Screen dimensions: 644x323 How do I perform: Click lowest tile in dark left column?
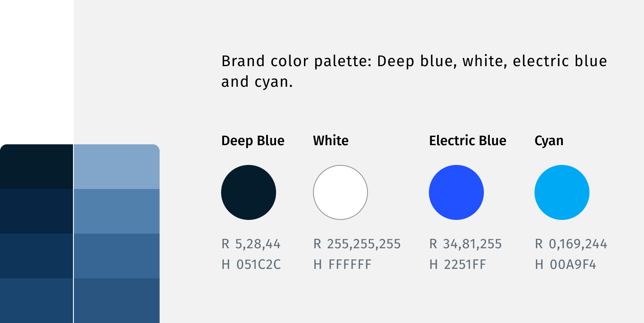coord(36,301)
